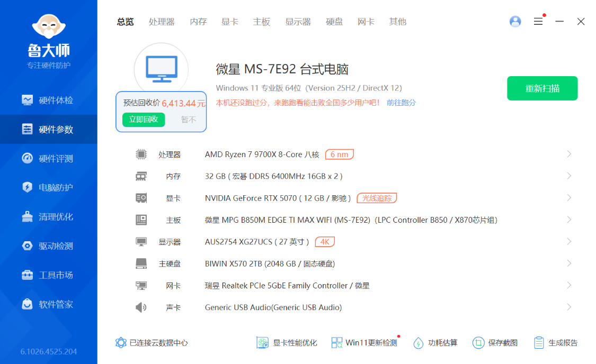Click the 主板 motherboard icon
The width and height of the screenshot is (596, 364).
(141, 220)
